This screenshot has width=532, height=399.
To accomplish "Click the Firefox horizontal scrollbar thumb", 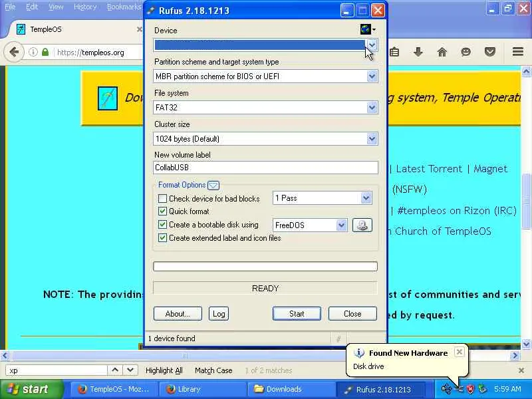I will click(185, 356).
